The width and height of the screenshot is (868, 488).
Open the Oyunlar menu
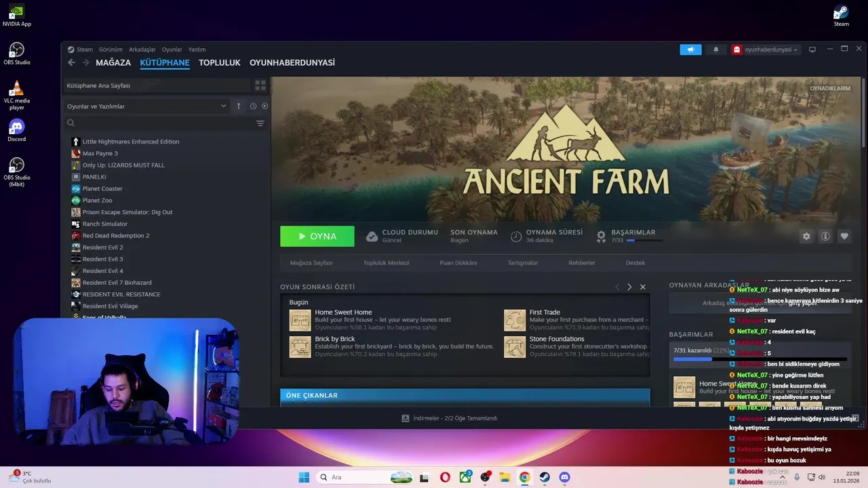coord(172,49)
